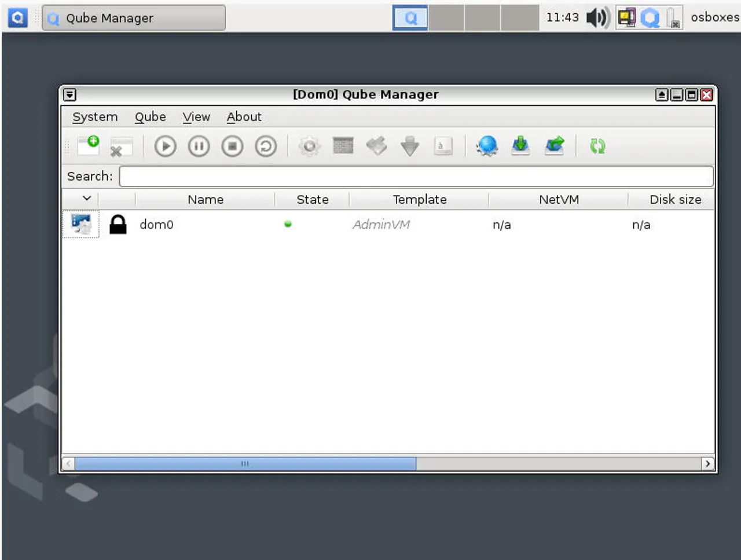Open Qube settings gear icon
The width and height of the screenshot is (741, 560).
(x=310, y=147)
